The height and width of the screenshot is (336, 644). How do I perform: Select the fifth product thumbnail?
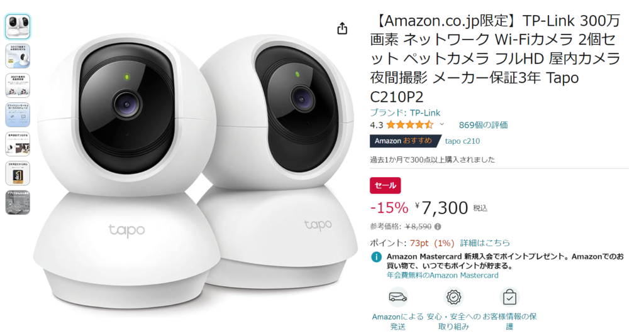[18, 144]
